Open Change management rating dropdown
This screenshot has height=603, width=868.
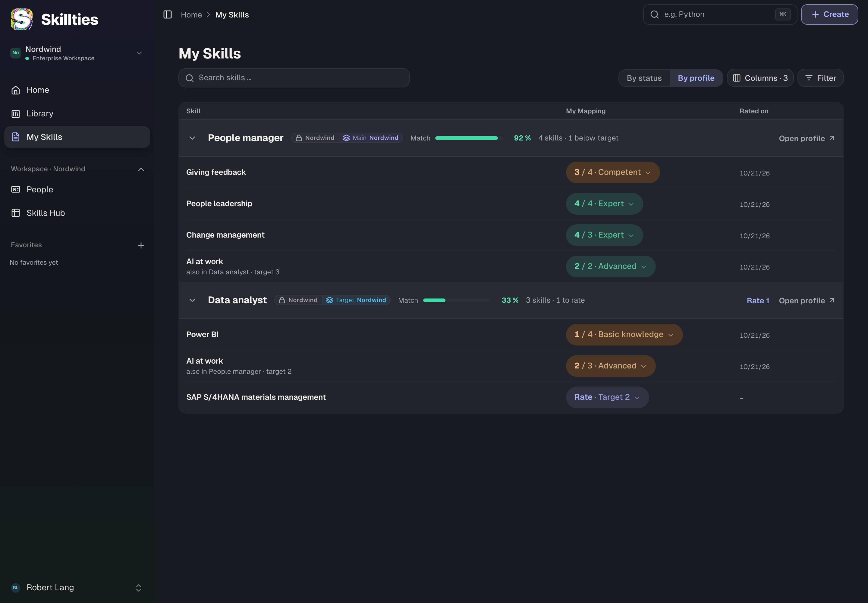pyautogui.click(x=604, y=235)
